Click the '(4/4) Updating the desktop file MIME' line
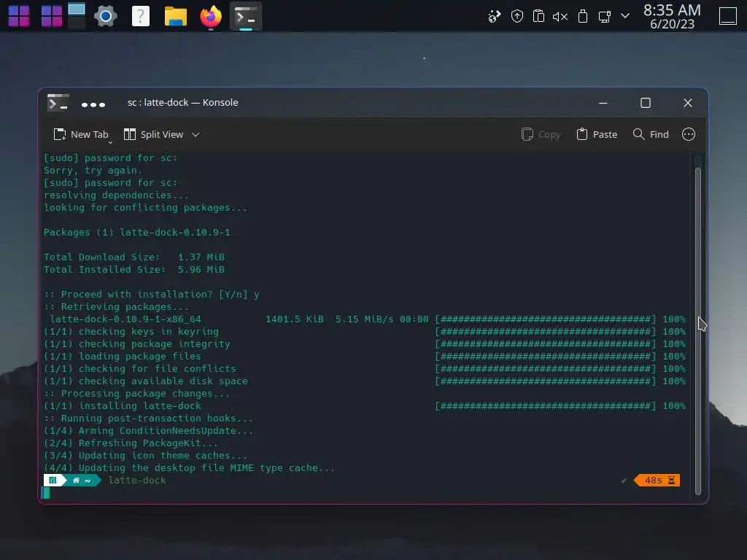 (x=189, y=467)
